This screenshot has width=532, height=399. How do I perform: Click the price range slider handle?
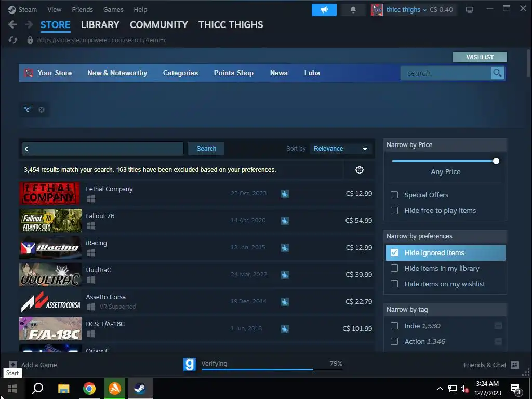[496, 161]
